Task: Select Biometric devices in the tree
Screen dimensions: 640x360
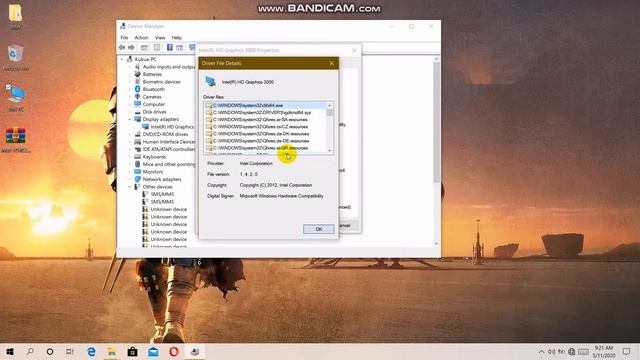Action: [x=162, y=82]
